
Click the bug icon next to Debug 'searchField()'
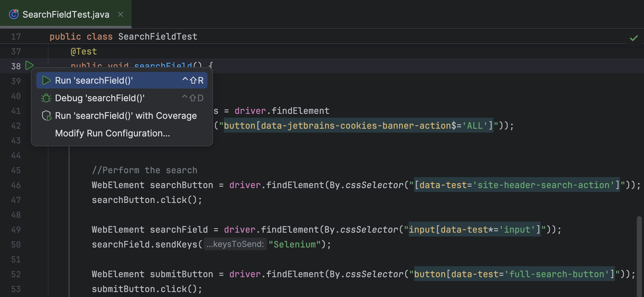click(46, 98)
